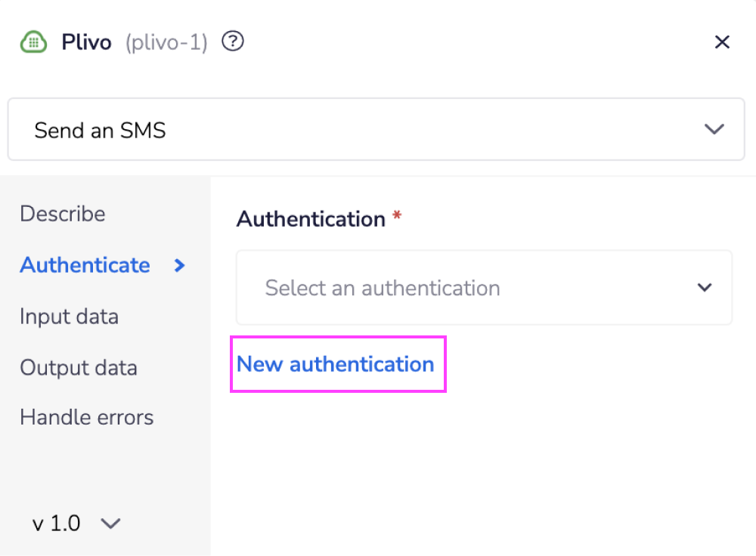Click the red asterisk beside Authentication
This screenshot has height=556, width=756.
(398, 215)
